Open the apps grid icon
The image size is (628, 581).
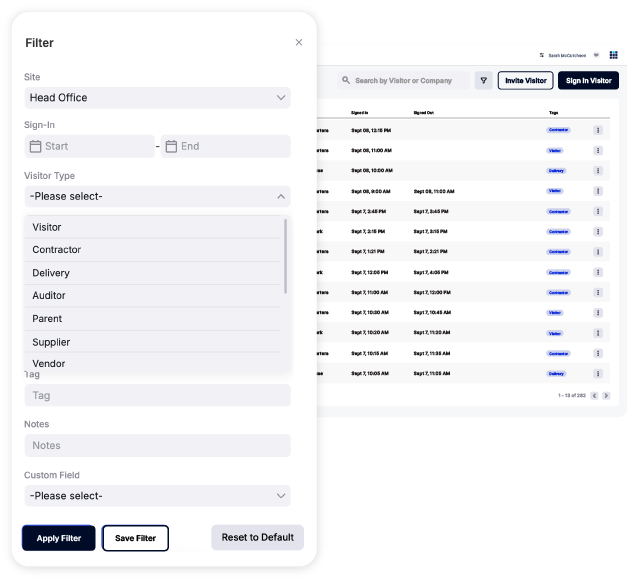coord(613,55)
